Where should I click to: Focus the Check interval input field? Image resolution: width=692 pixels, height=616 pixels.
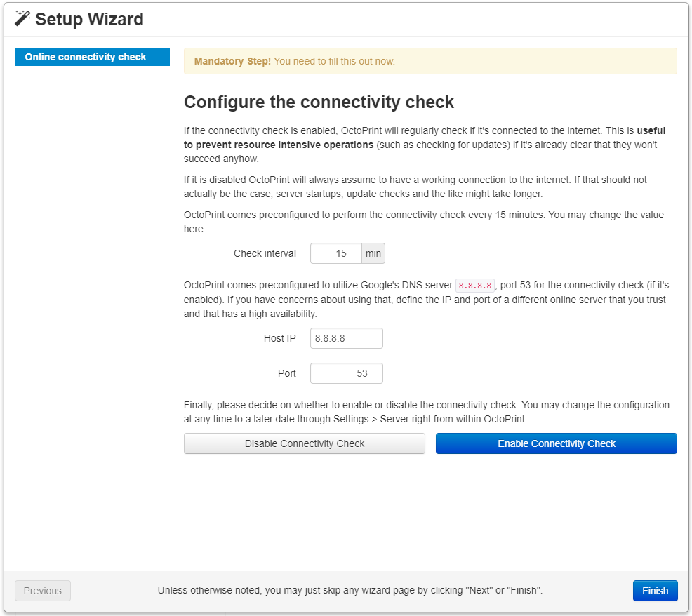point(336,253)
